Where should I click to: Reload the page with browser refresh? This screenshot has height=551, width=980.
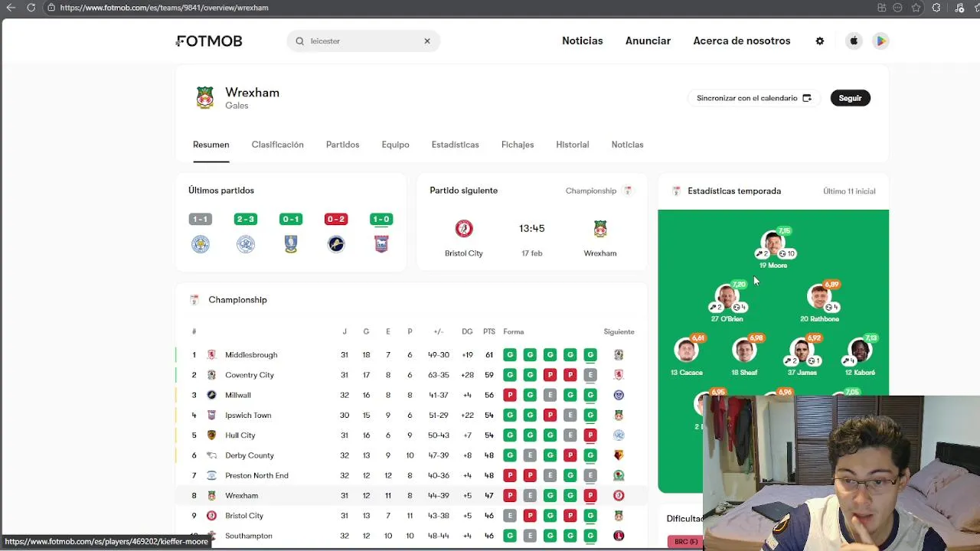[x=31, y=8]
